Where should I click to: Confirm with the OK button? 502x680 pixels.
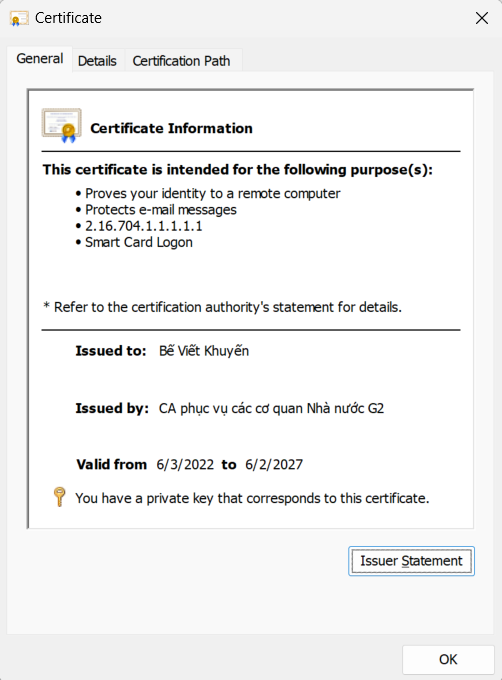point(448,659)
